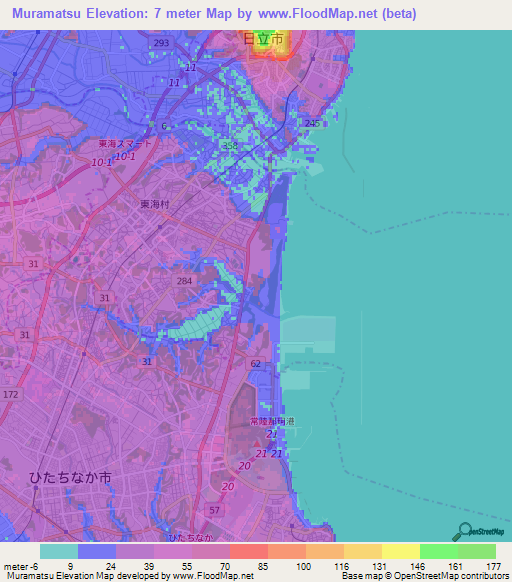
Task: Click the OpenStreetMap magnifier logo
Action: pyautogui.click(x=478, y=532)
